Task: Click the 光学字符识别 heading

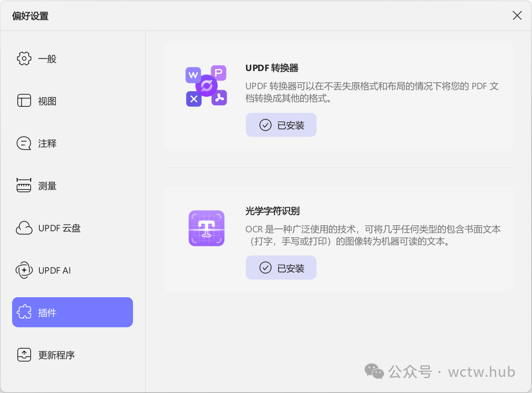Action: 273,211
